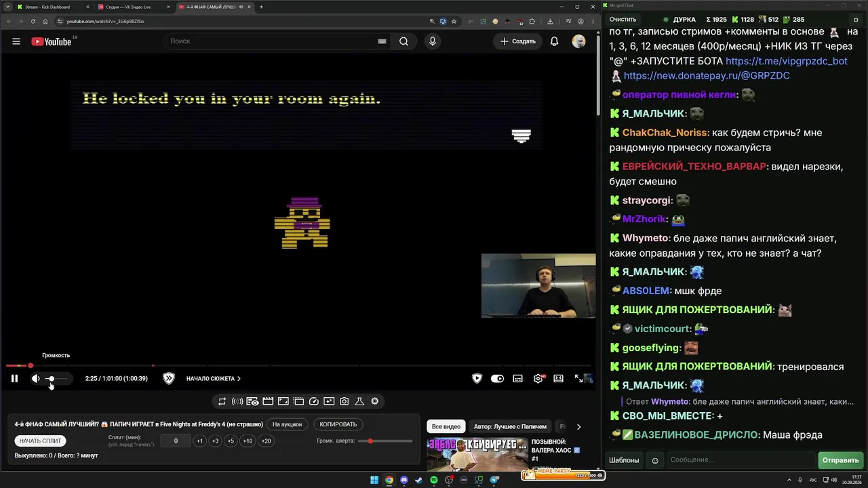Click the 'НАЧАТЬ СПЛИТ' button

point(40,441)
